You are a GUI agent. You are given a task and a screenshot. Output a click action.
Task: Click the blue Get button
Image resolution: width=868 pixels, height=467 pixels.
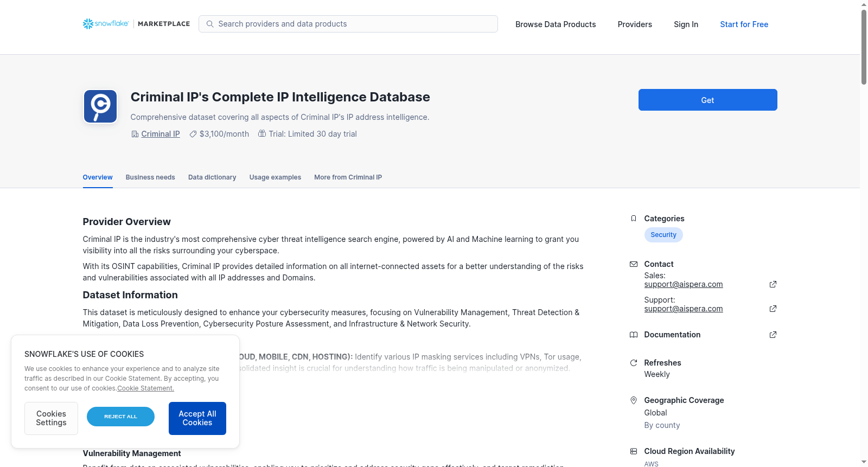point(708,100)
